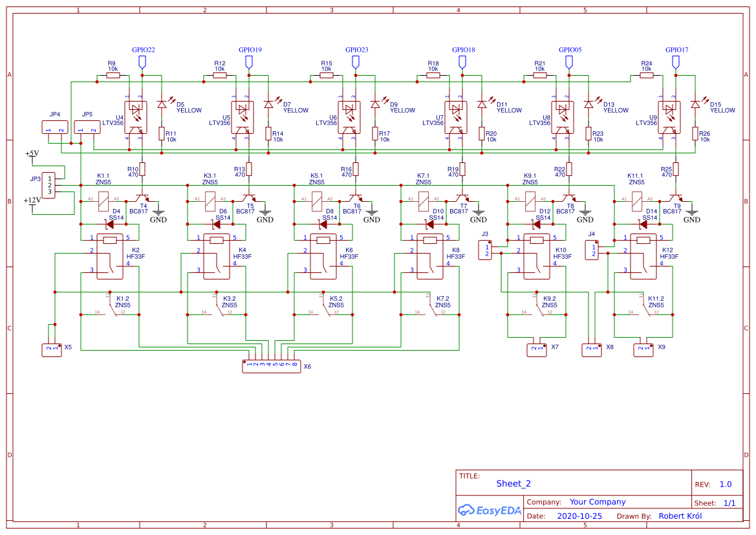Click the Your Company field

pyautogui.click(x=598, y=502)
